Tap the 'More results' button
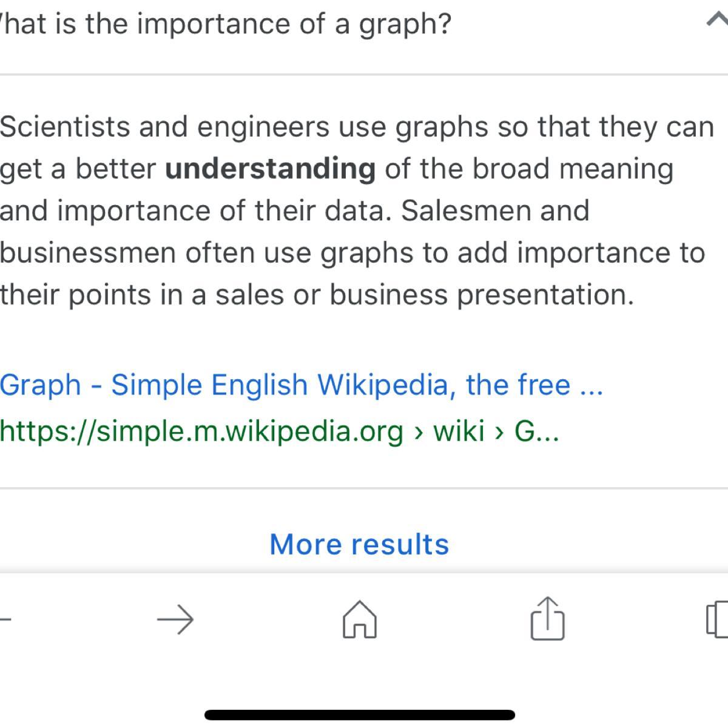This screenshot has height=728, width=728. (359, 544)
